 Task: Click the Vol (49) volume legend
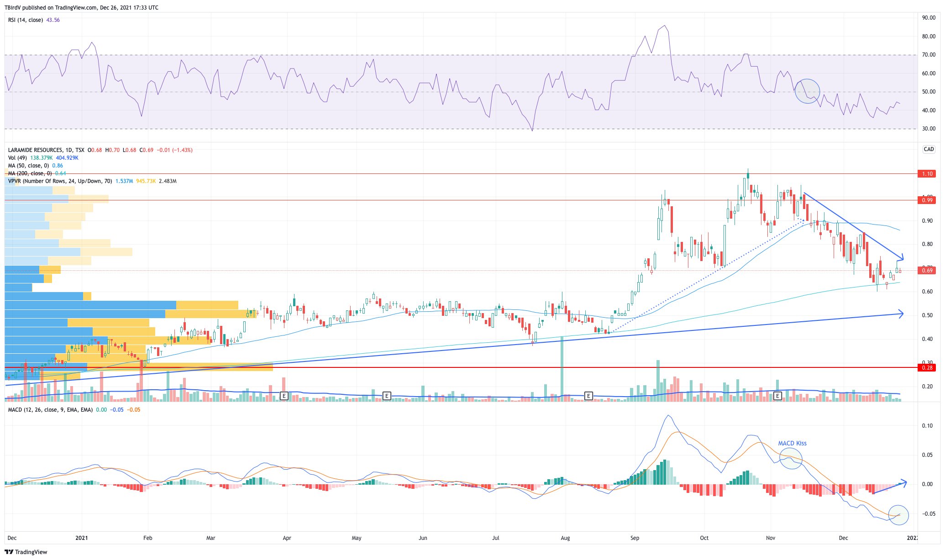click(x=18, y=158)
